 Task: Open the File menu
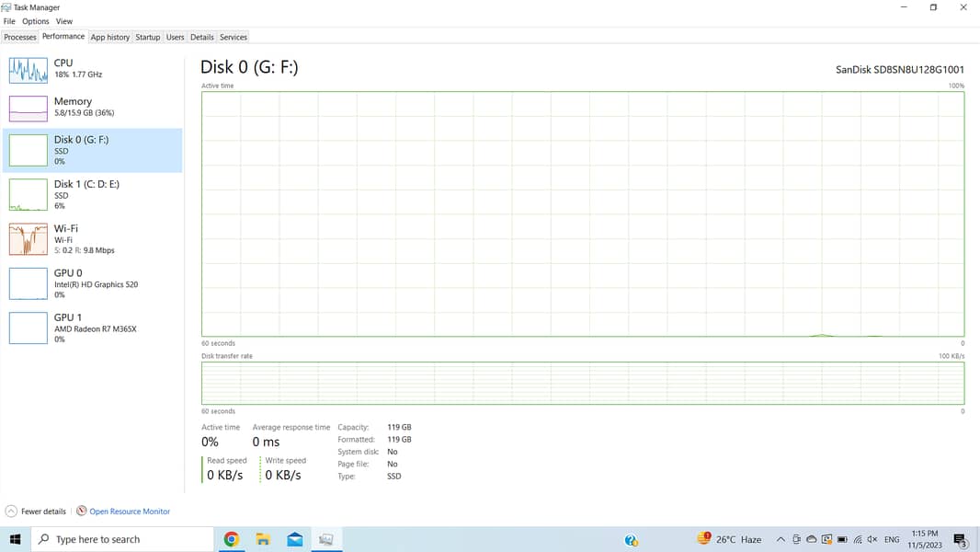[9, 21]
